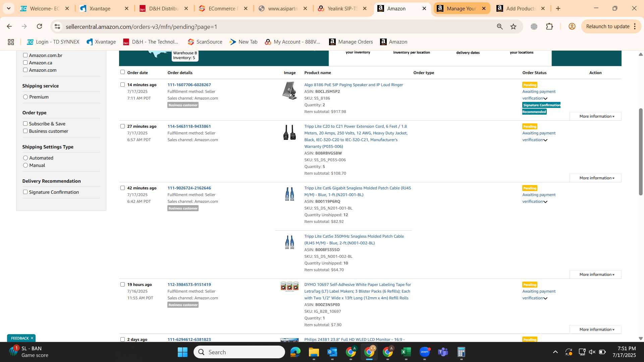Switch to the Welcome- EC tab

[x=44, y=8]
